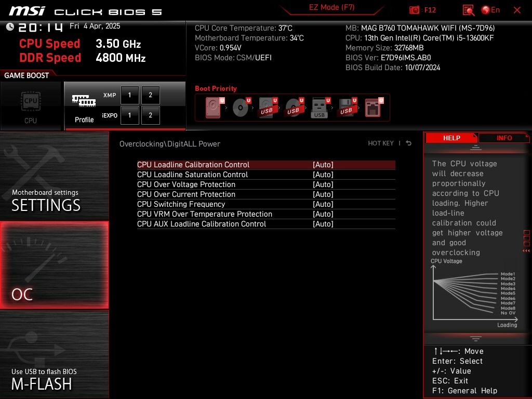Click the BIOS Ver E7D96IMS.AB0 text

click(388, 58)
